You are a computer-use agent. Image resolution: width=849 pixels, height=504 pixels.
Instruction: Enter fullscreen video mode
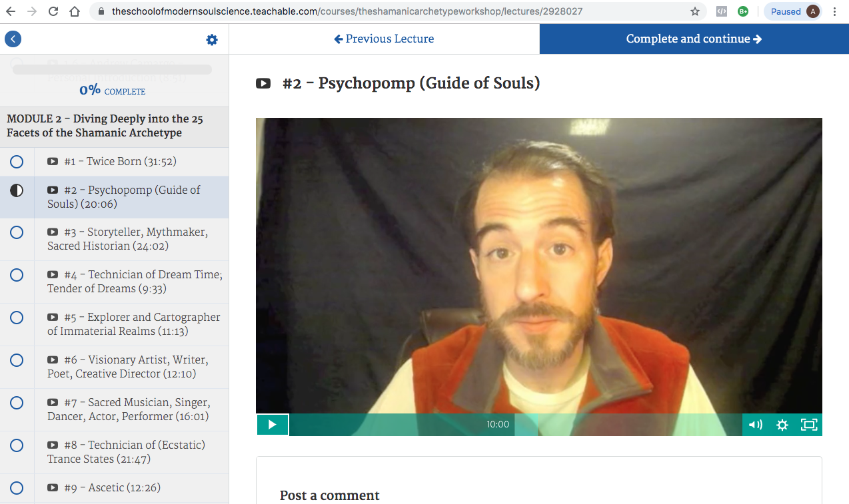[x=808, y=425]
